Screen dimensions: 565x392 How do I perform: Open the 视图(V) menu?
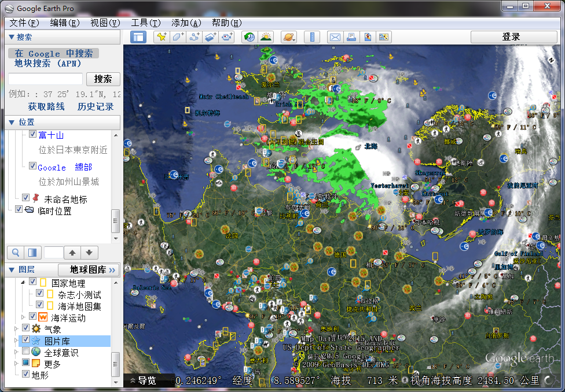click(105, 23)
